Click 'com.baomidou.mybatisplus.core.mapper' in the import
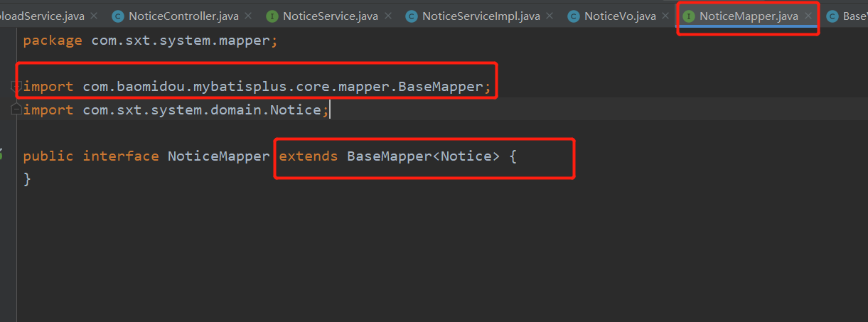This screenshot has width=868, height=322. (237, 87)
